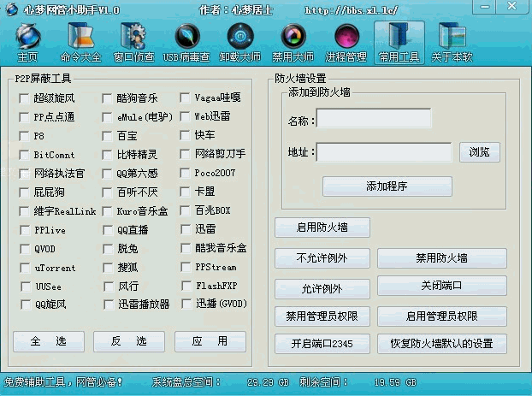This screenshot has height=396, width=532.
Task: Check the PPlive checkbox
Action: tap(25, 230)
